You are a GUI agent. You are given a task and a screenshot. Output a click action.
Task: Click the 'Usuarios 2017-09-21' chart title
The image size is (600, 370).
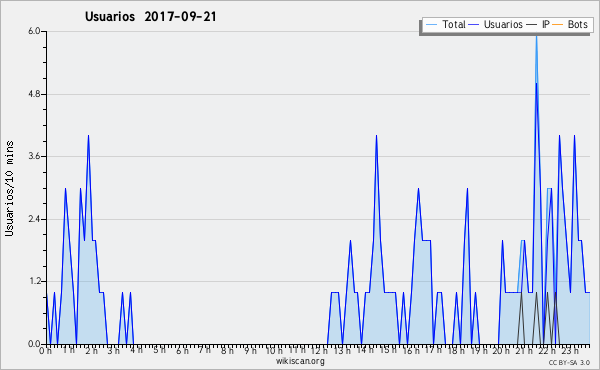[x=150, y=16]
